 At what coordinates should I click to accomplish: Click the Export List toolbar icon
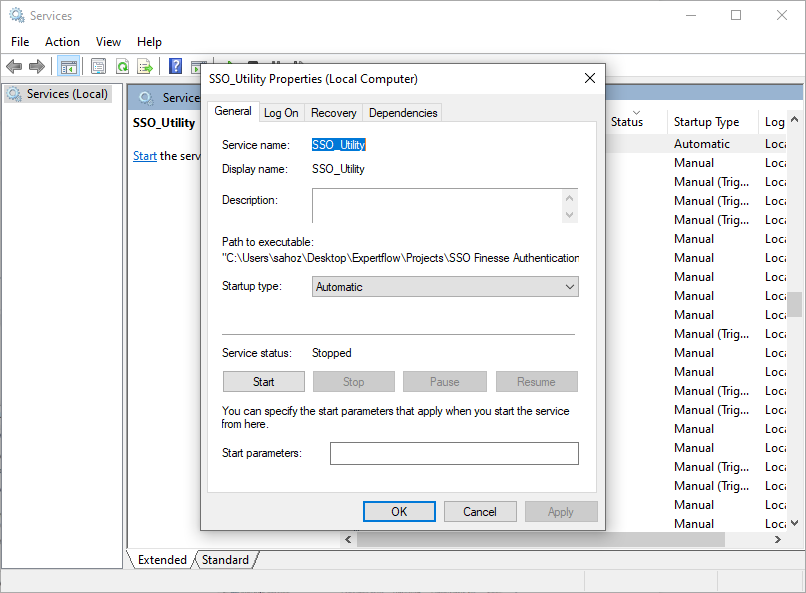145,66
